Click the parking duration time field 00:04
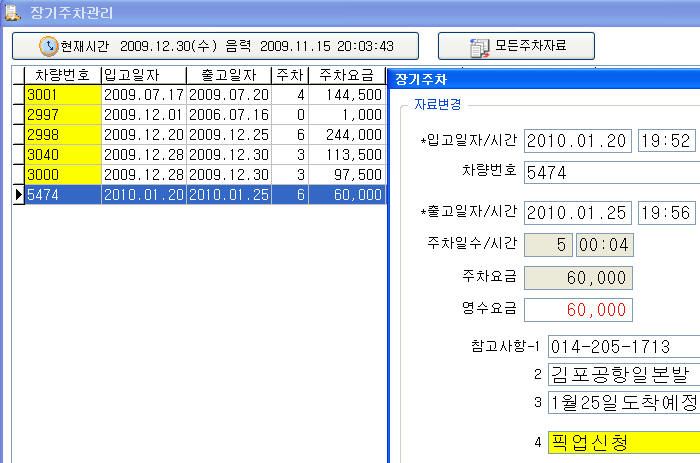Image resolution: width=700 pixels, height=463 pixels. pyautogui.click(x=604, y=245)
